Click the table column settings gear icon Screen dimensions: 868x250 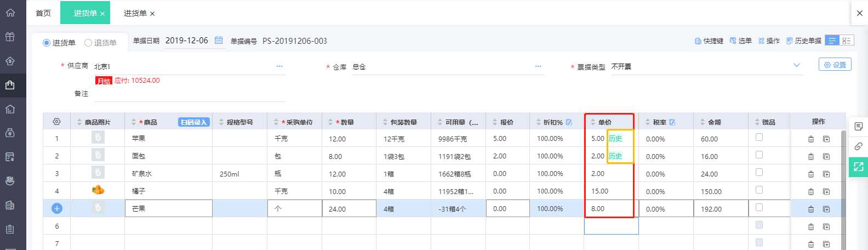(56, 122)
